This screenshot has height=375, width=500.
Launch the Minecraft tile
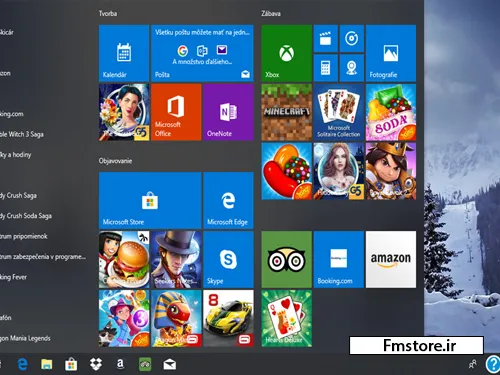point(287,112)
